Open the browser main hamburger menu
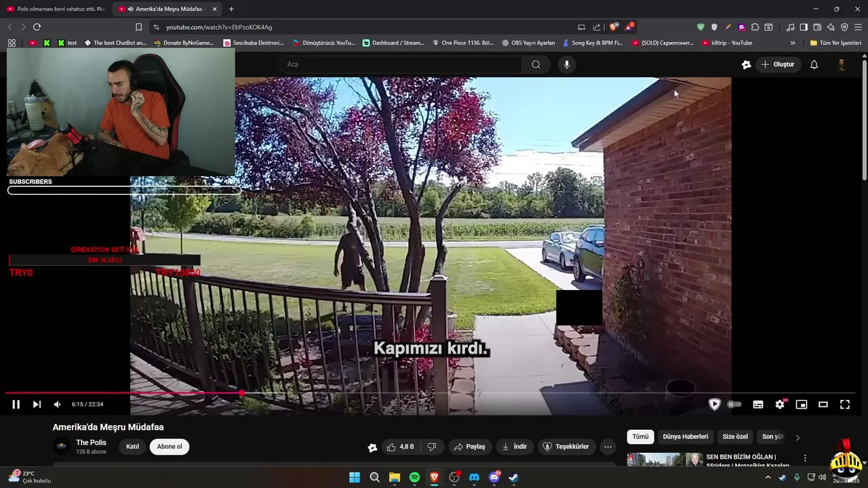The width and height of the screenshot is (868, 488). 858,27
